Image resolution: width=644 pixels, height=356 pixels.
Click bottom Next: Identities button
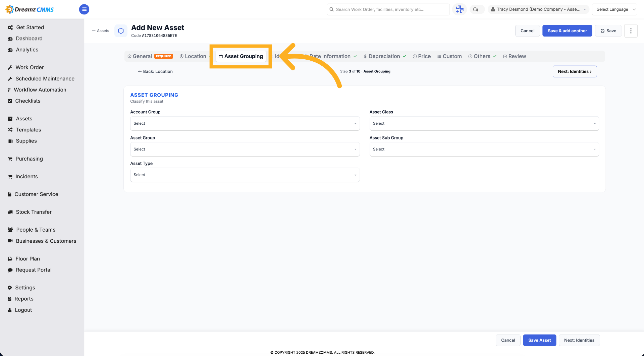(x=579, y=340)
